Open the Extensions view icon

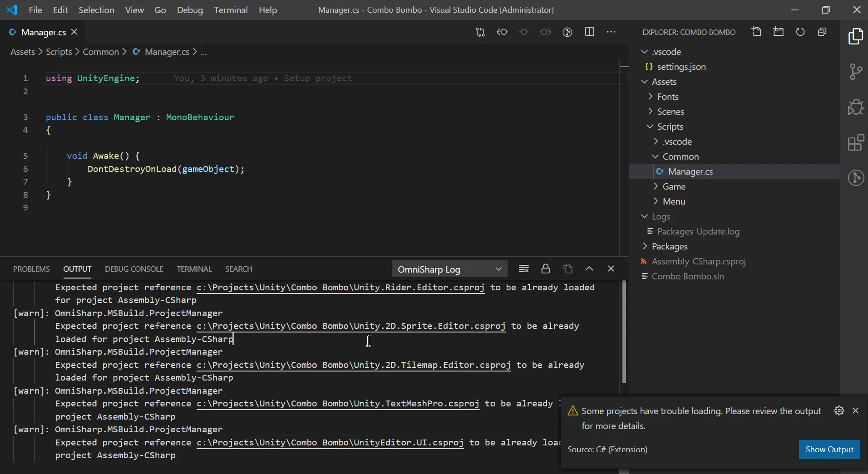pyautogui.click(x=855, y=143)
